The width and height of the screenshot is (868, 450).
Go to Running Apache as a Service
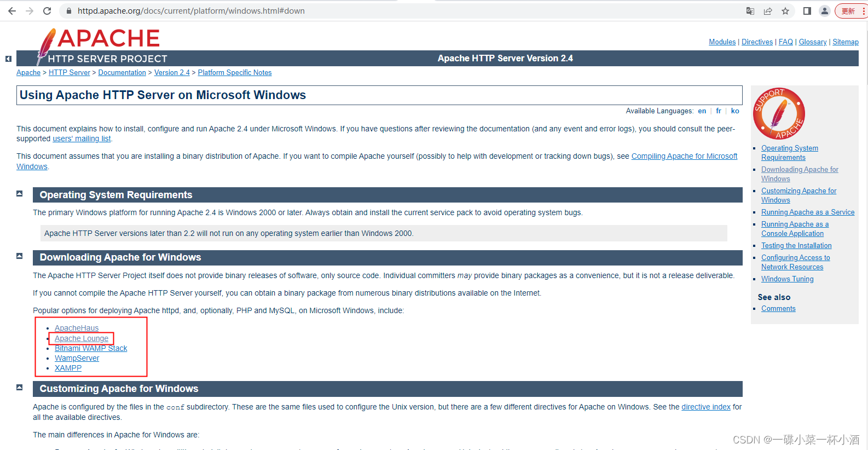[x=807, y=212]
